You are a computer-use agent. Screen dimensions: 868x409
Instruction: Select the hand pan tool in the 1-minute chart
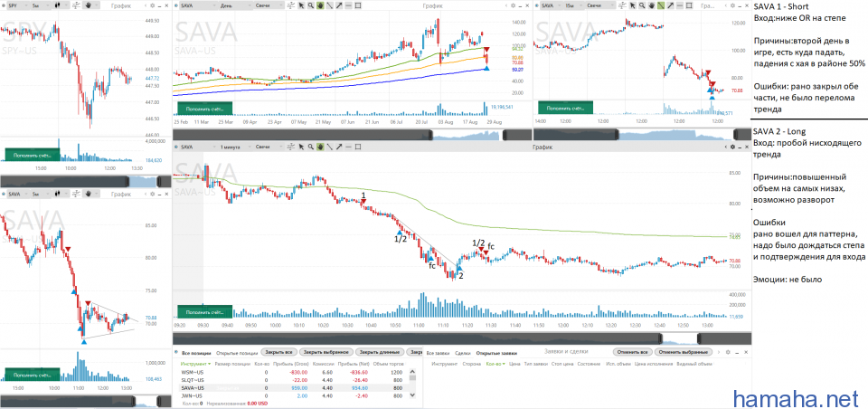click(x=320, y=147)
